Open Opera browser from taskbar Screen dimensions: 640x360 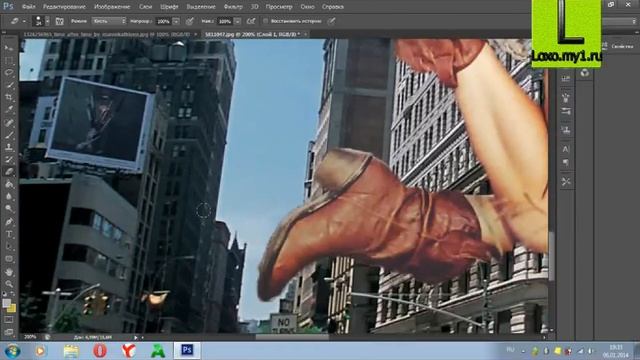click(x=100, y=351)
